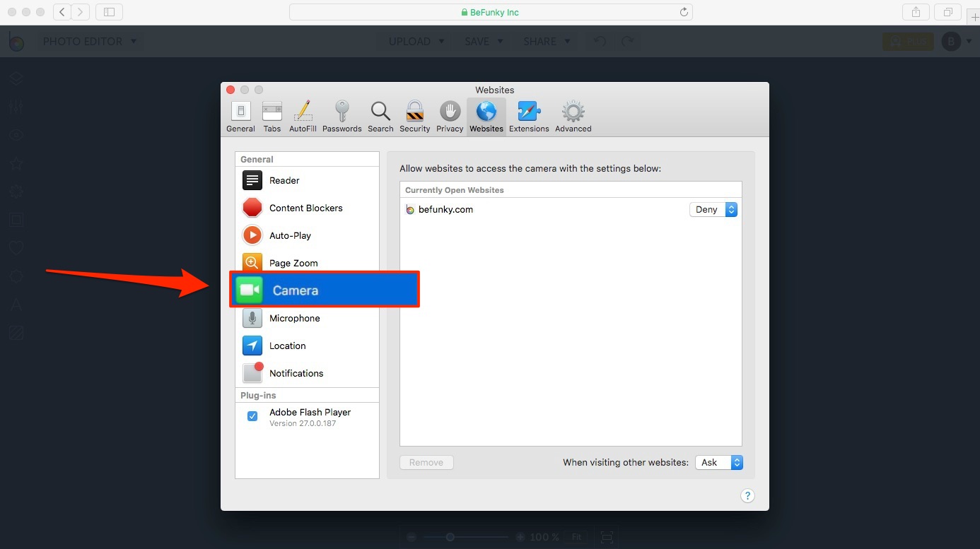The image size is (980, 549).
Task: Switch to the Privacy preferences pane
Action: [x=450, y=117]
